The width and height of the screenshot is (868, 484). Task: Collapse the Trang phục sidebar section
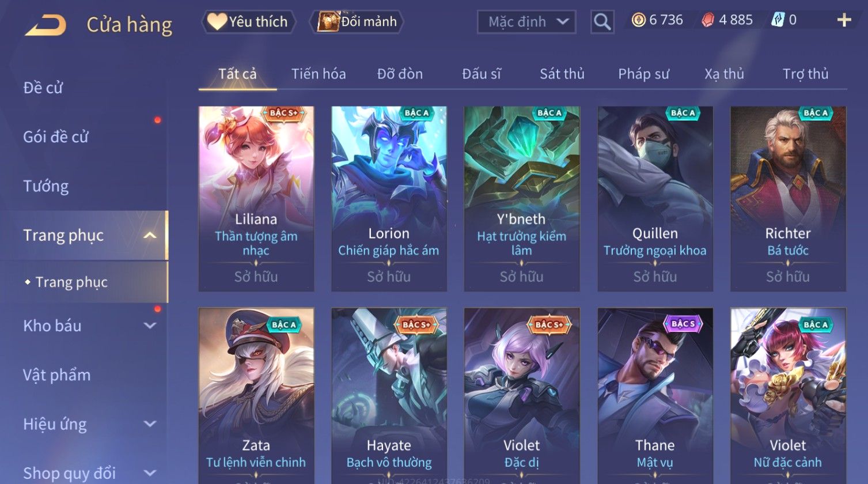[x=150, y=236]
